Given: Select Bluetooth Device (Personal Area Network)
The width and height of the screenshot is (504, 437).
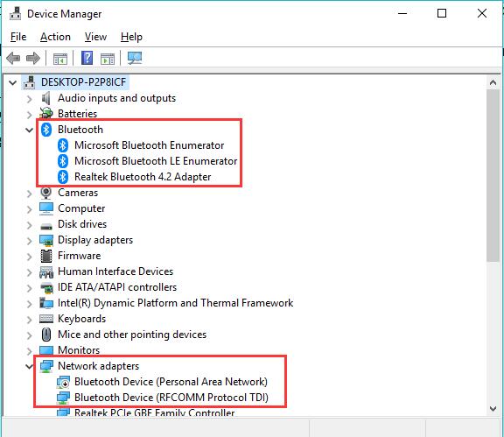Looking at the screenshot, I should 171,382.
